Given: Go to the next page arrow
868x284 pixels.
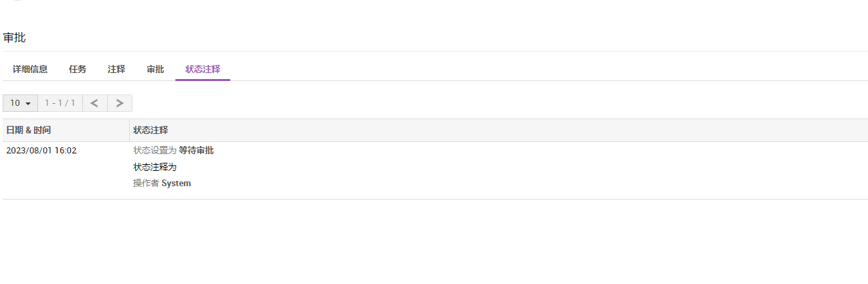Looking at the screenshot, I should tap(120, 103).
